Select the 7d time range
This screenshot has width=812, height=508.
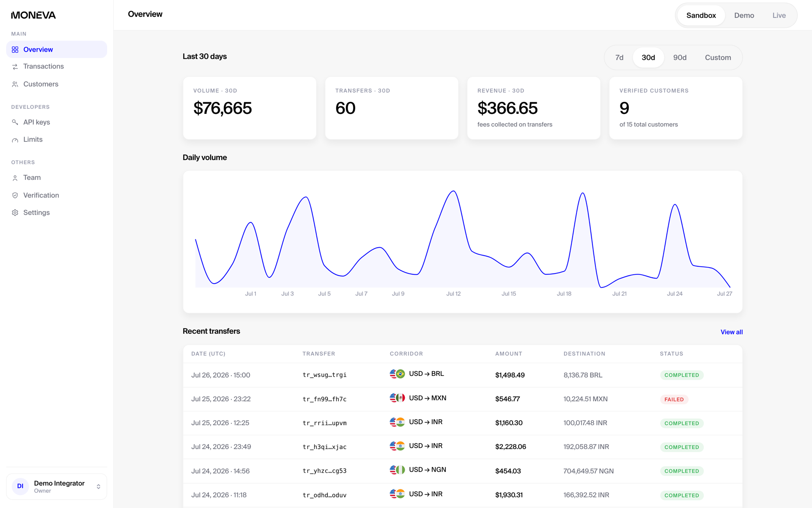point(619,58)
